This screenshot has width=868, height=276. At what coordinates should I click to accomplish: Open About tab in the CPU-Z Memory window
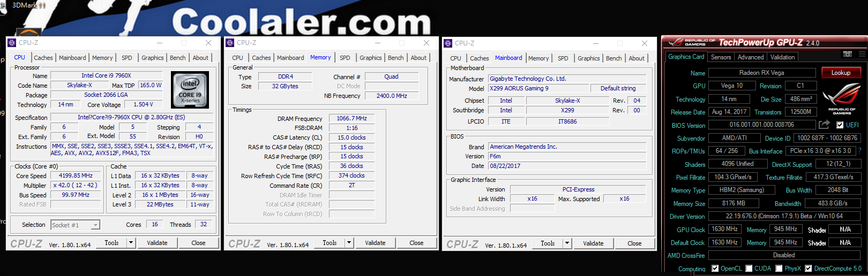click(x=418, y=58)
